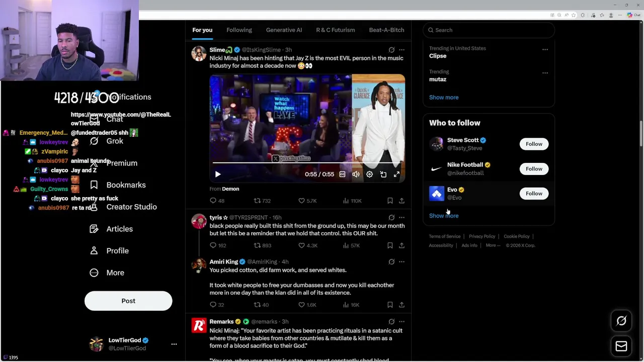Reply to Slime's Jay Z post
This screenshot has height=362, width=644.
point(217,201)
